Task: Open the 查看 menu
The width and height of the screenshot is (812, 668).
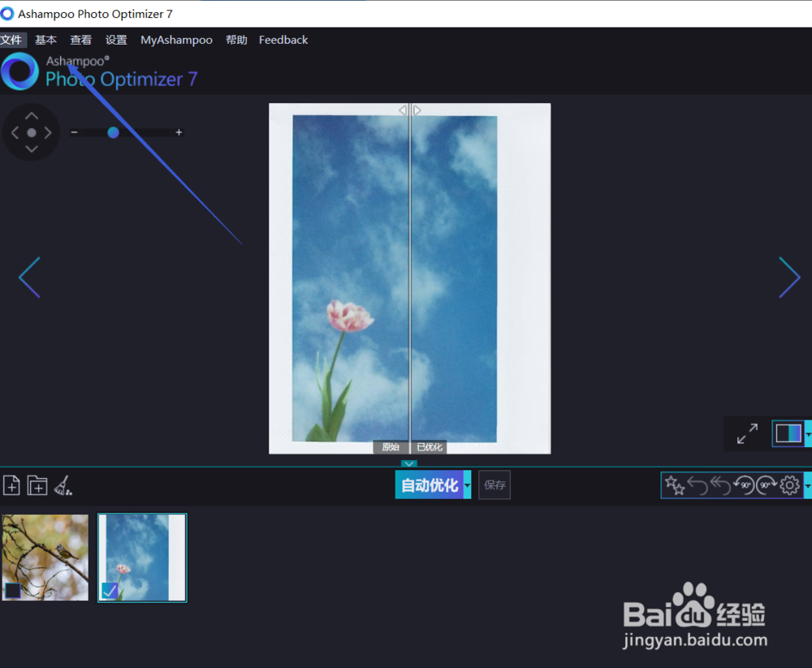Action: tap(80, 40)
